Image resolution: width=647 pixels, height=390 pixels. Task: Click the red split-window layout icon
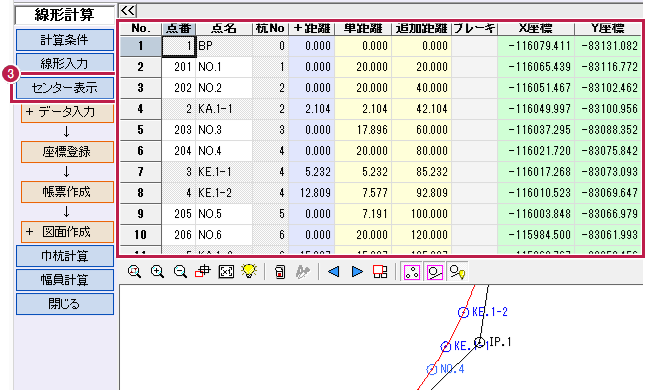point(380,272)
